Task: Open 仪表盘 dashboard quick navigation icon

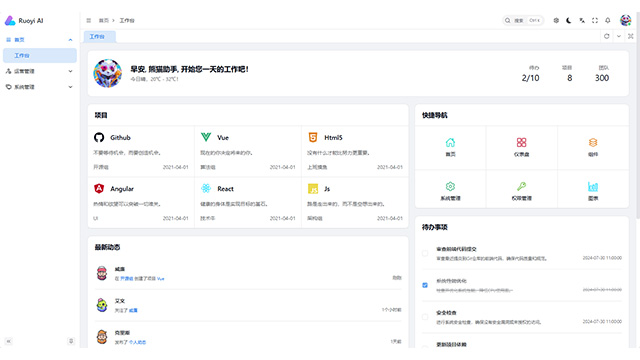Action: click(x=521, y=142)
